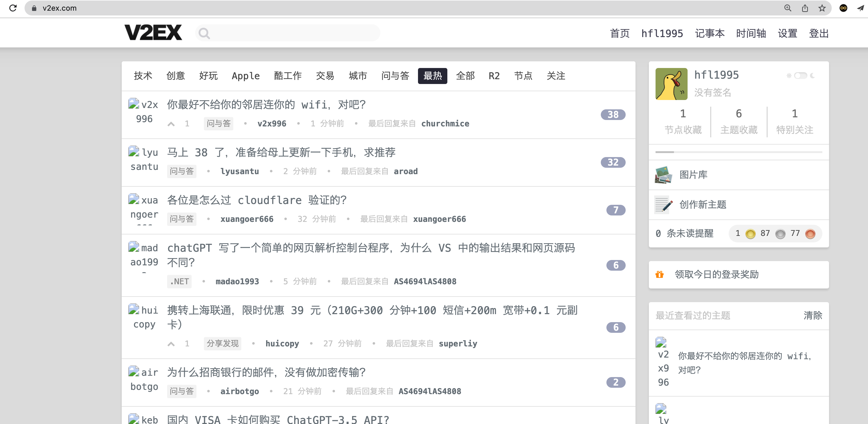
Task: Open topic 各位是怎么过 cloudflare 验证的
Action: pos(257,200)
